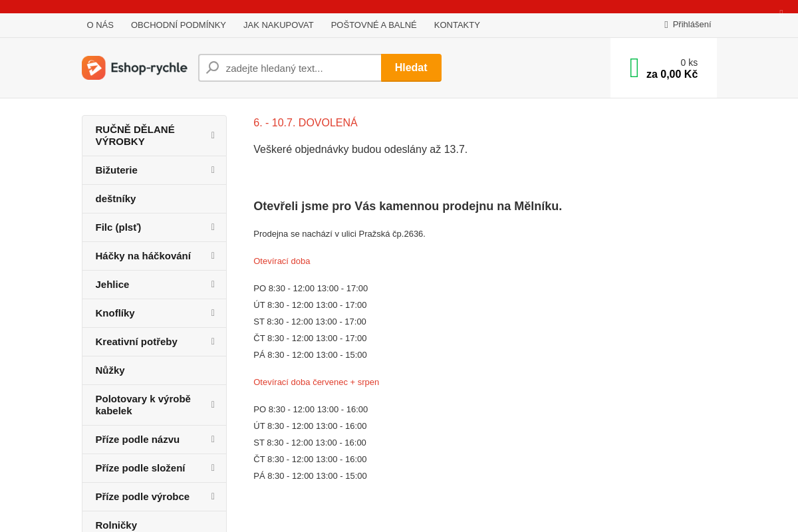Click 'PO 8:30 - 12:00 13:00 - 16:00' row
The width and height of the screenshot is (798, 532).
click(x=311, y=410)
